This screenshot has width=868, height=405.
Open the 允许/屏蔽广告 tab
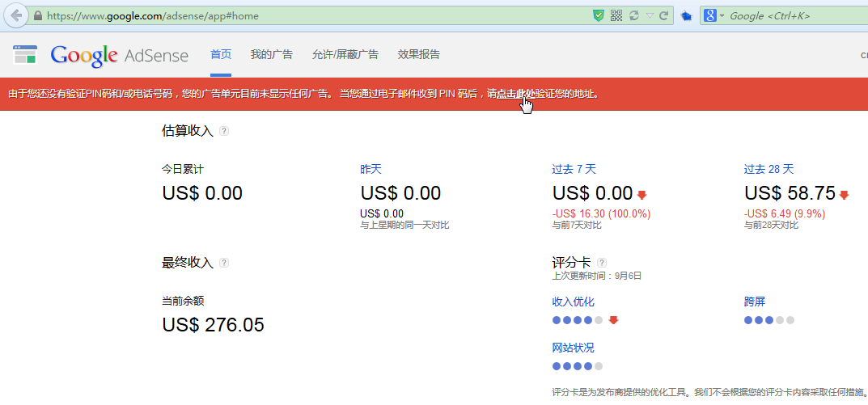tap(345, 54)
